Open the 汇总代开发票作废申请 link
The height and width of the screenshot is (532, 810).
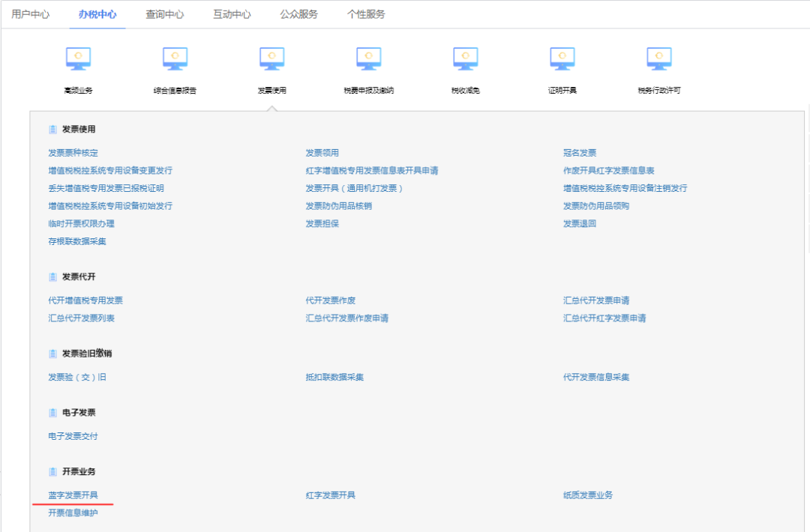347,318
